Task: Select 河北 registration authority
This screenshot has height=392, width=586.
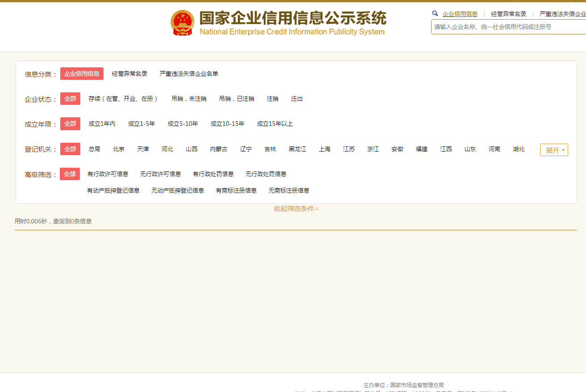Action: (x=167, y=149)
